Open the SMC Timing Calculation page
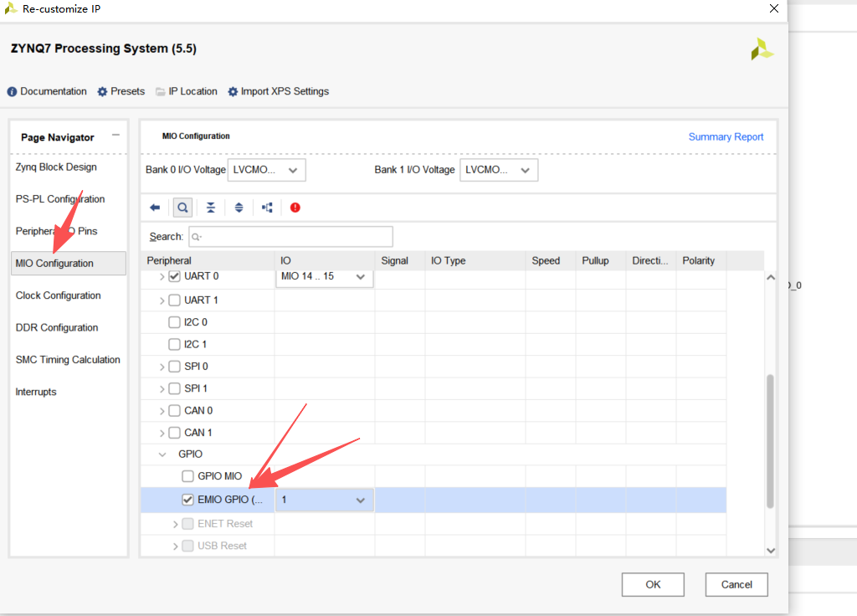The image size is (857, 616). (68, 360)
